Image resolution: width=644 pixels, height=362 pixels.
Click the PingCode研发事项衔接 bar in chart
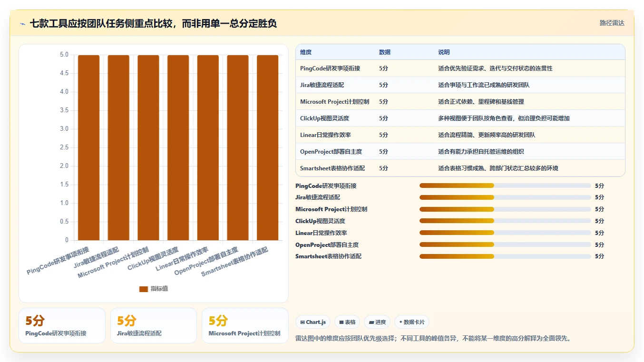click(x=89, y=147)
